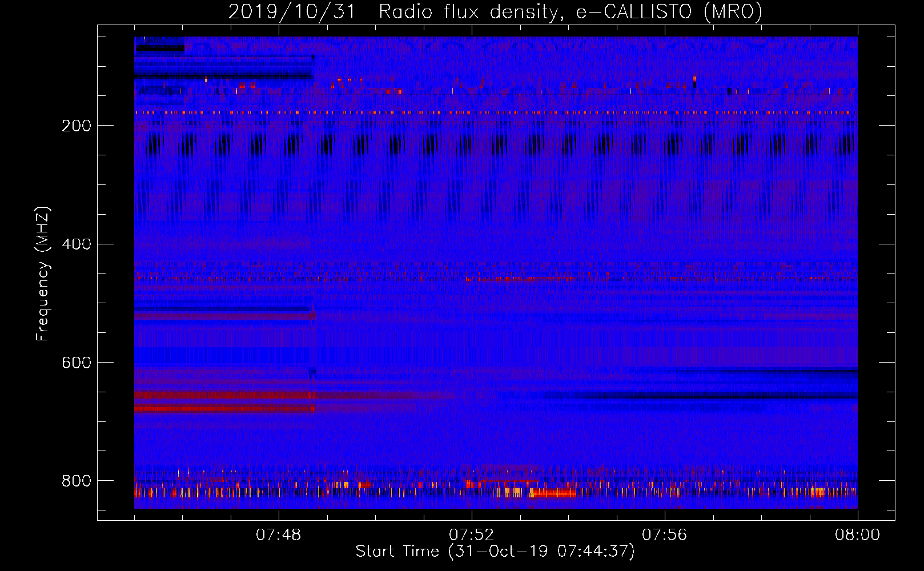This screenshot has height=571, width=924.
Task: Click the 'Start Time (31-Oct-19 07:44:37)' label
Action: point(495,552)
